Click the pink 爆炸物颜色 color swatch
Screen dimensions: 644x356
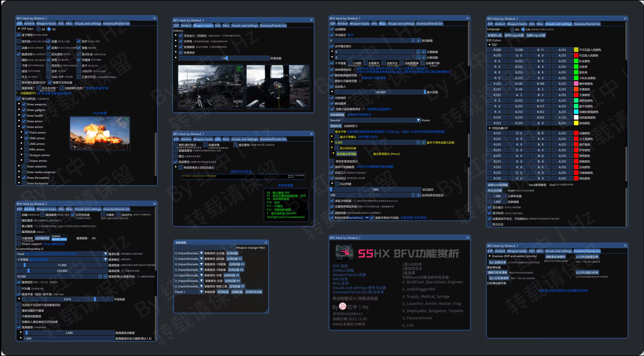(x=576, y=83)
